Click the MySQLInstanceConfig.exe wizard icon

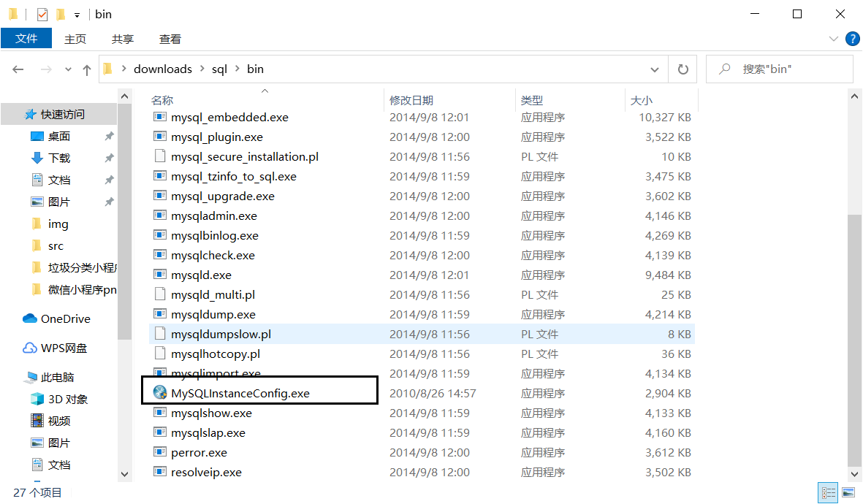(x=159, y=392)
